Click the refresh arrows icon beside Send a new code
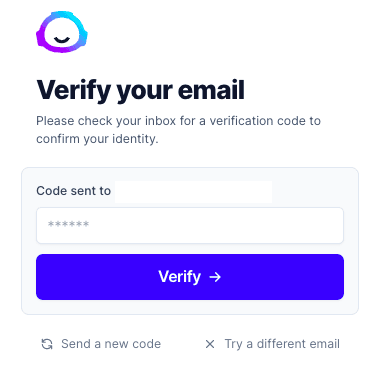378x367 pixels. coord(47,344)
